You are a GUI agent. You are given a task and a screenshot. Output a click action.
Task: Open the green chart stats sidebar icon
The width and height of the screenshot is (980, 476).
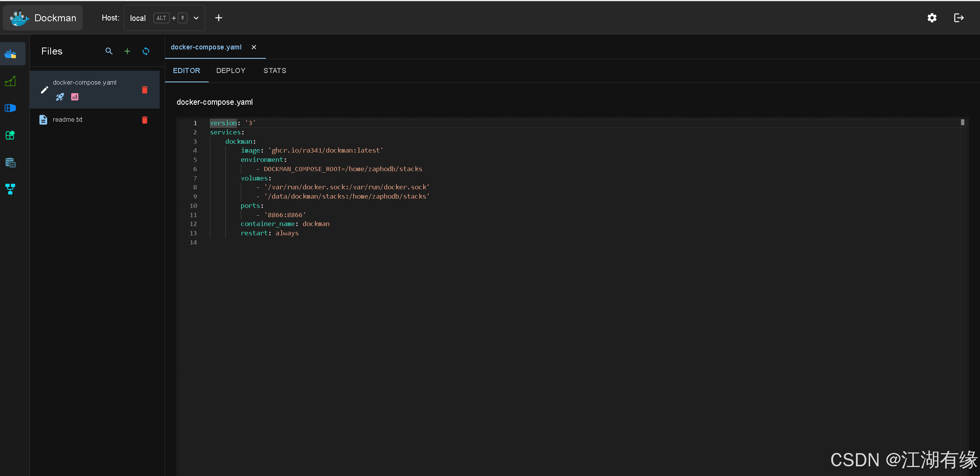10,81
